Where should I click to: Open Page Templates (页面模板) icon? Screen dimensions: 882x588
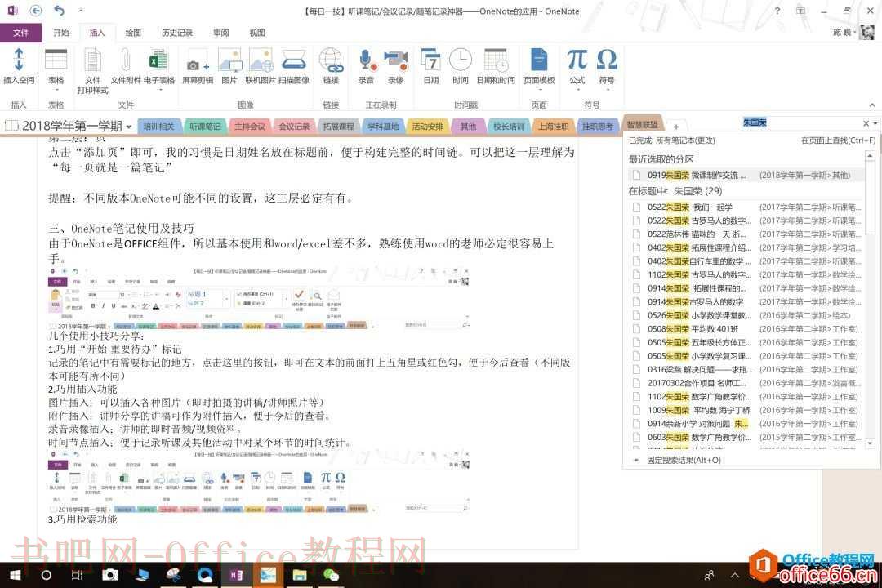coord(539,60)
